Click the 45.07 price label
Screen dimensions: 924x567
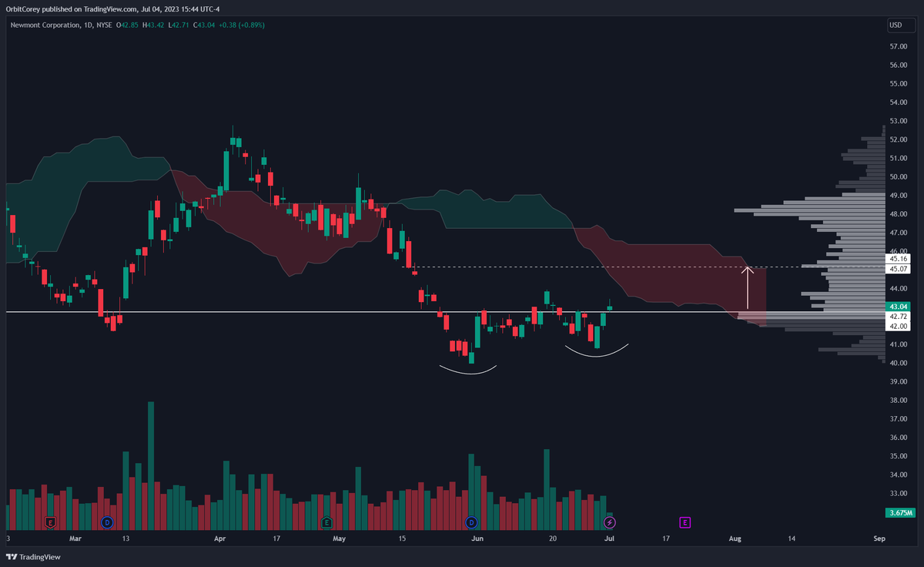[x=899, y=269]
